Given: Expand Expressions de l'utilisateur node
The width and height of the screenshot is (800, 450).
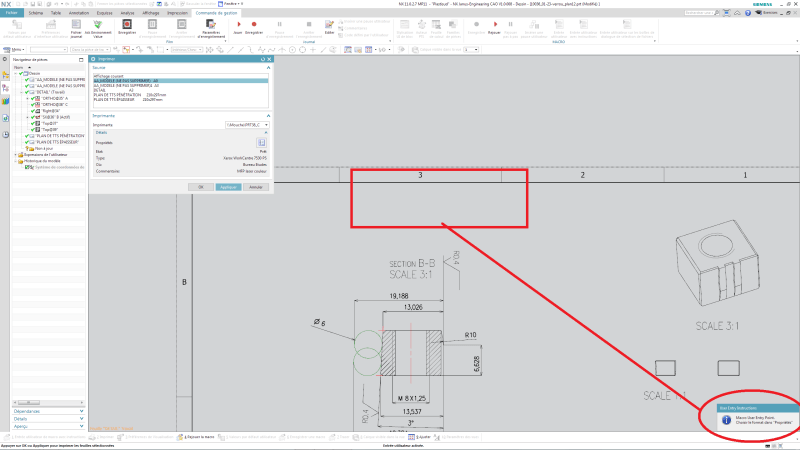Looking at the screenshot, I should tap(16, 155).
